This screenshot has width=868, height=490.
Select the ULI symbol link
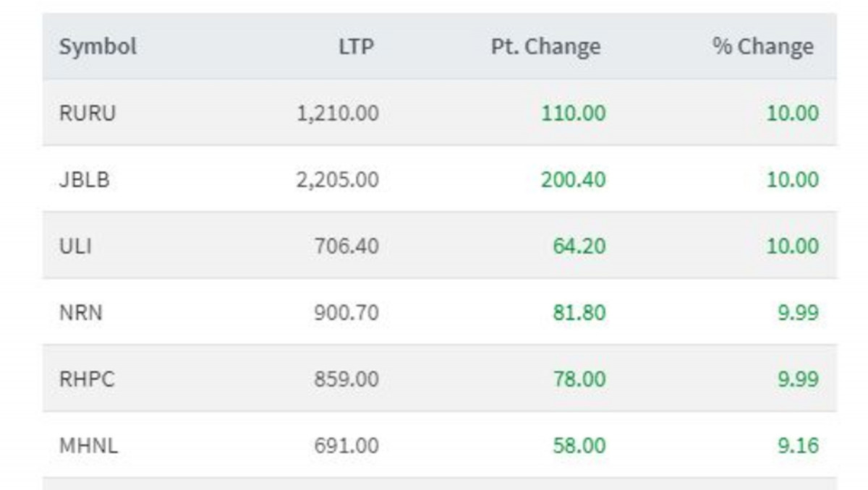click(75, 246)
